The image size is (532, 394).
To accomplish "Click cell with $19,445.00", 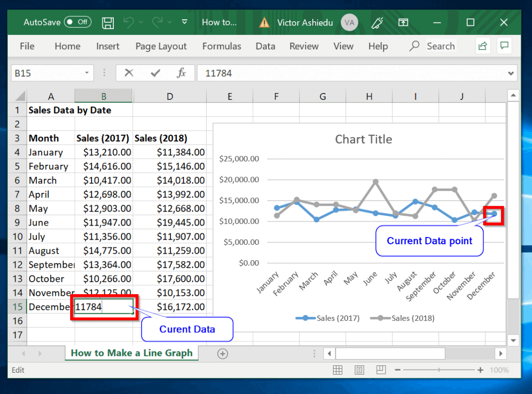I will click(170, 222).
